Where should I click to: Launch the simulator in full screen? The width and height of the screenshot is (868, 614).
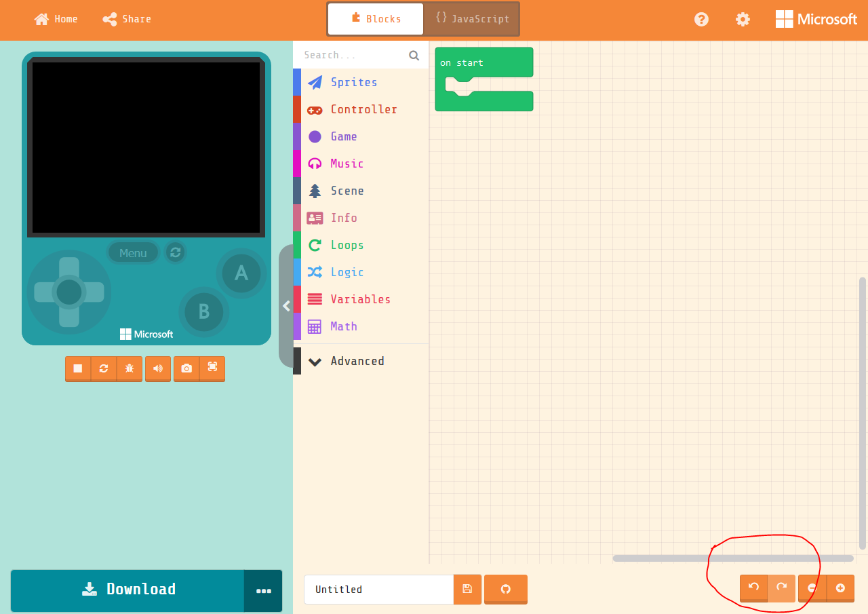pos(212,368)
